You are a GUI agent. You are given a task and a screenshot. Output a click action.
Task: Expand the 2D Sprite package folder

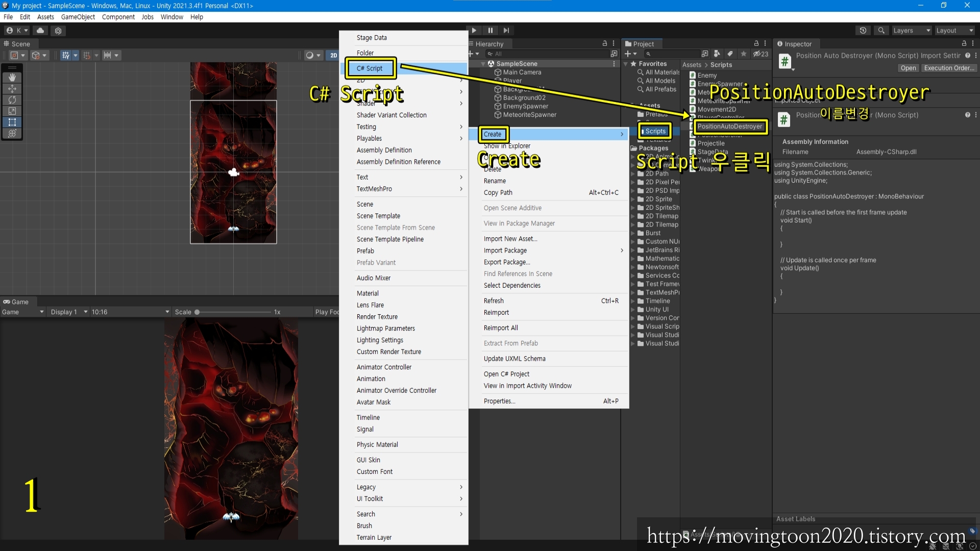[633, 199]
